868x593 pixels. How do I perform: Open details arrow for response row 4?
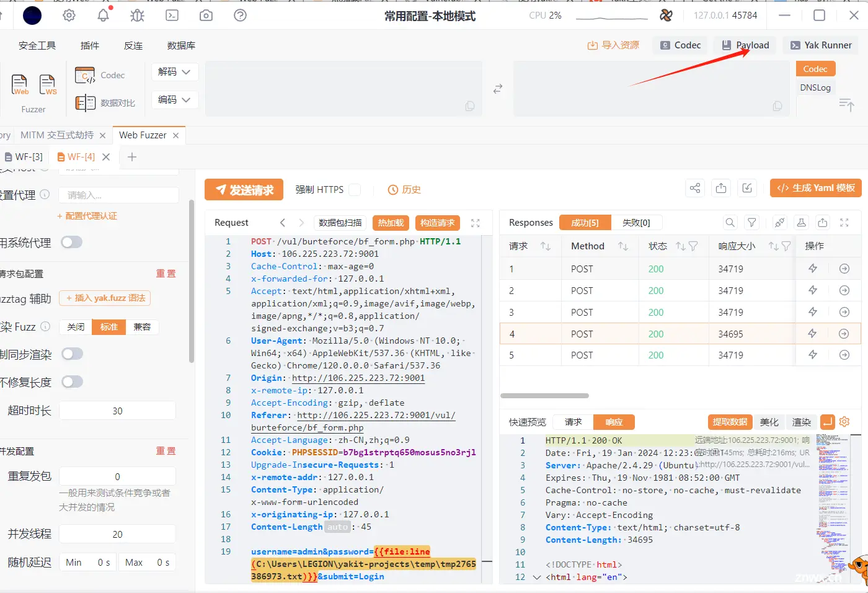click(844, 334)
